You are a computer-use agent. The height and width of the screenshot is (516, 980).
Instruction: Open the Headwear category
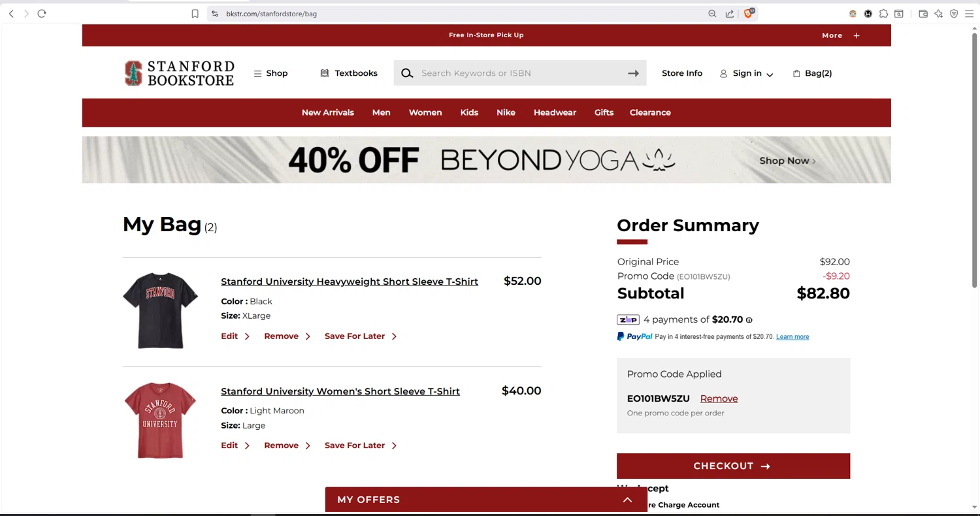pos(555,112)
